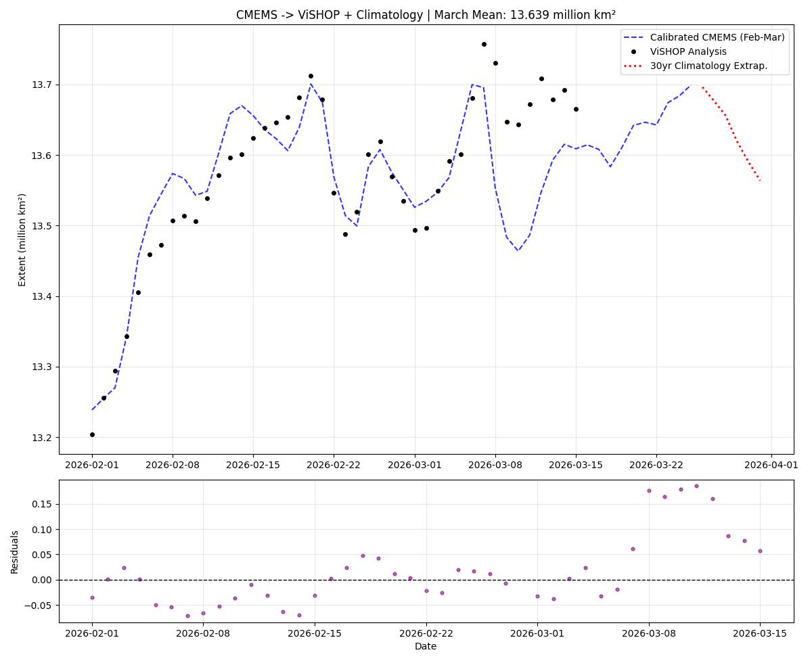The width and height of the screenshot is (812, 661).
Task: Click the 2026-04-01 tick label on upper plot
Action: (772, 465)
